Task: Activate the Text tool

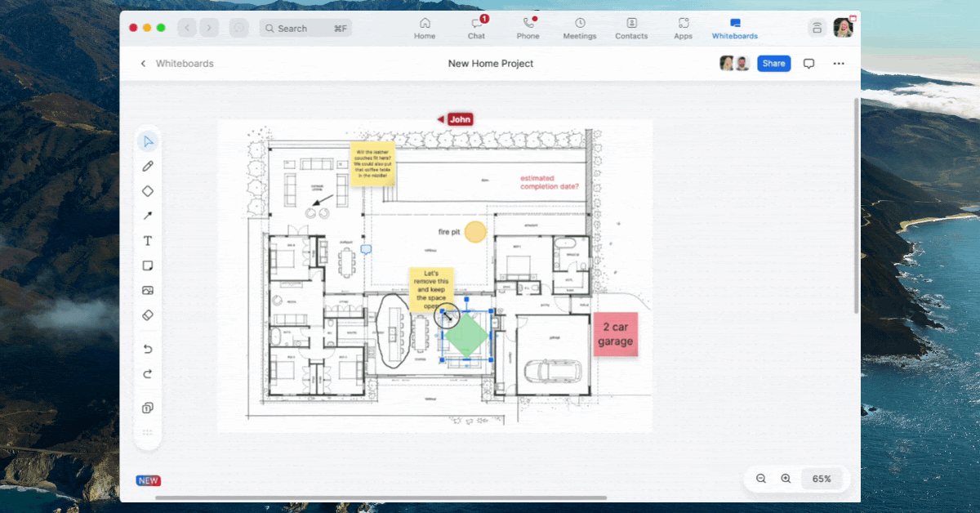Action: 148,240
